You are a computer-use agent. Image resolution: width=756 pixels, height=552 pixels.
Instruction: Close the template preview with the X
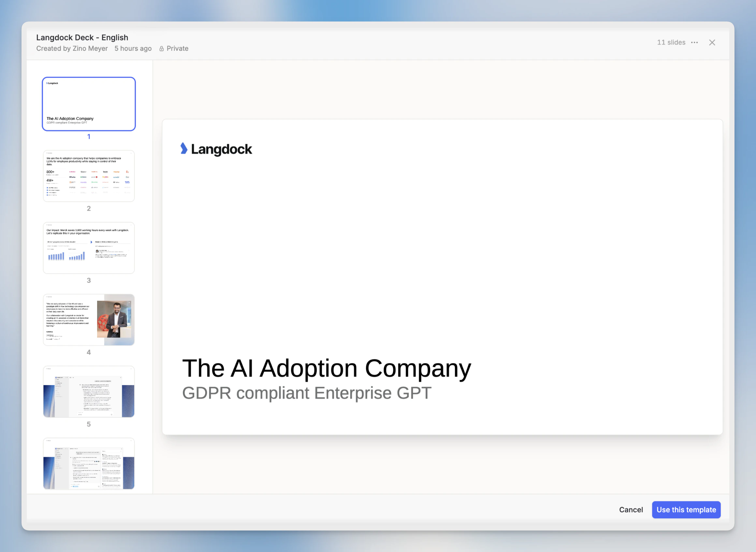point(712,42)
